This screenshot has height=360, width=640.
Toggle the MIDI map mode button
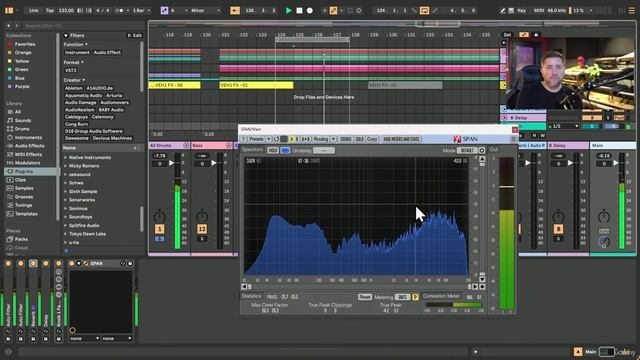(539, 11)
